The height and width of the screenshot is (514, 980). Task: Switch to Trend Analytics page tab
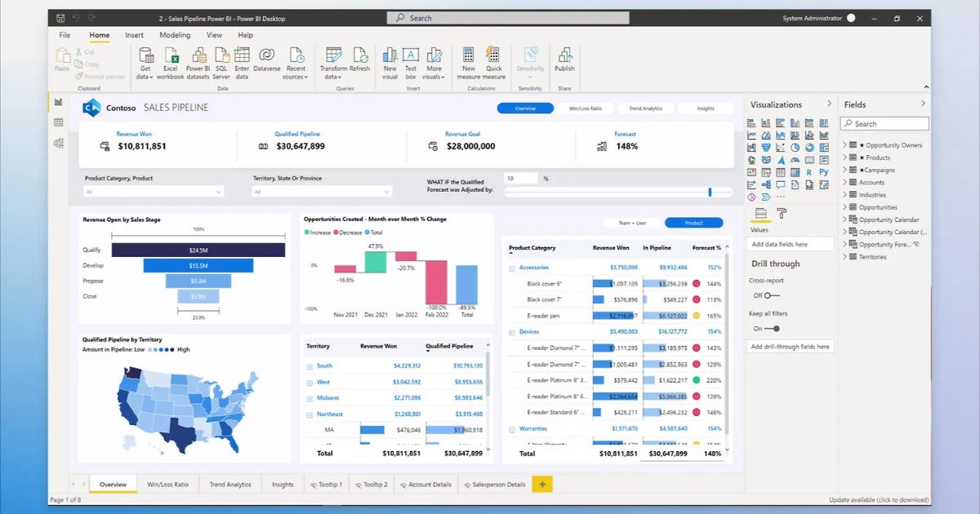pyautogui.click(x=230, y=485)
